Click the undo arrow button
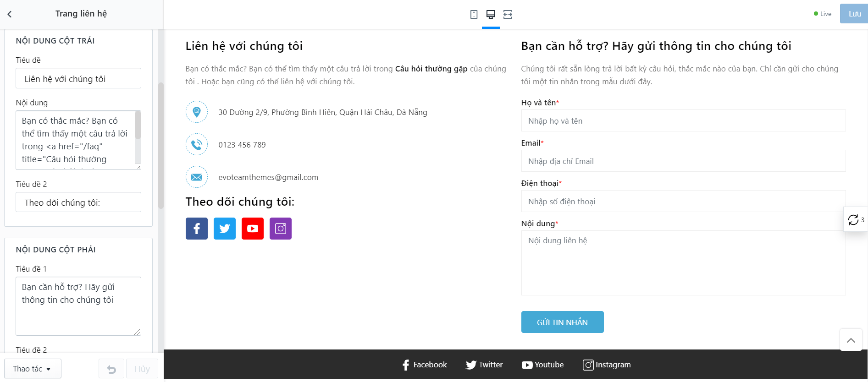The width and height of the screenshot is (868, 382). [111, 369]
